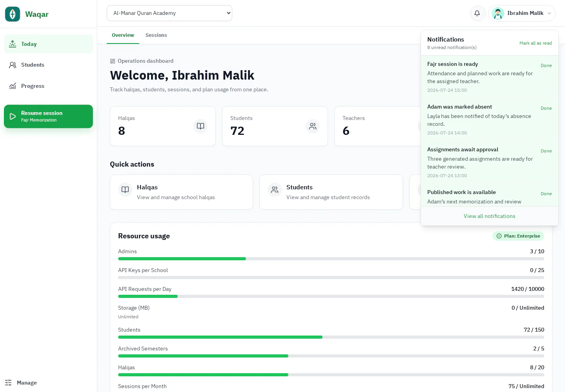The height and width of the screenshot is (392, 565).
Task: Click View all notifications link
Action: tap(489, 216)
